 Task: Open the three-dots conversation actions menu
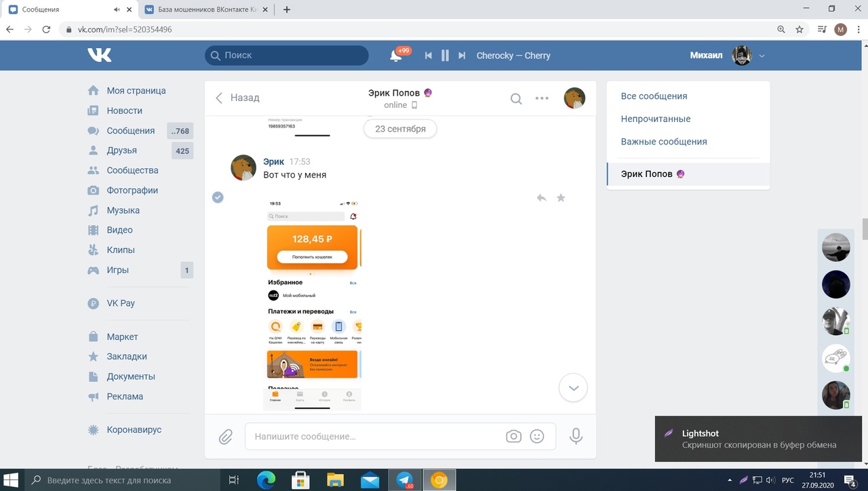(x=542, y=98)
